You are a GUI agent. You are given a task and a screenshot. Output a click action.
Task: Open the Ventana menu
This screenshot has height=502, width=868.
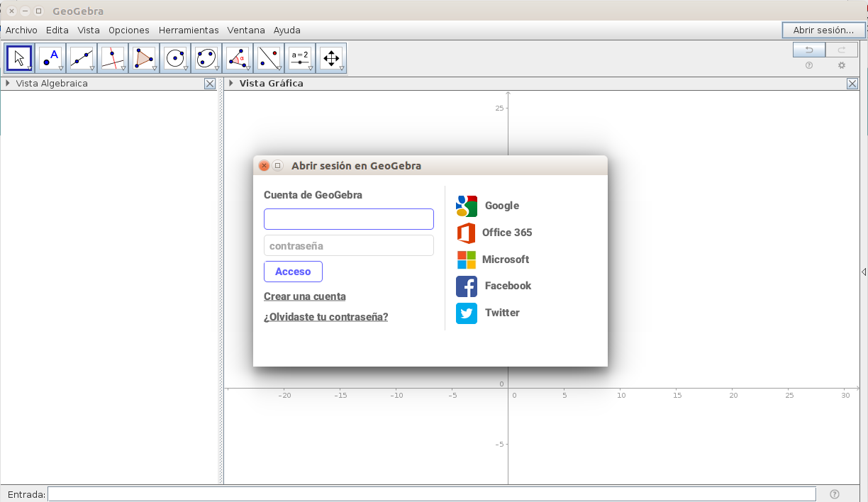[x=246, y=30]
